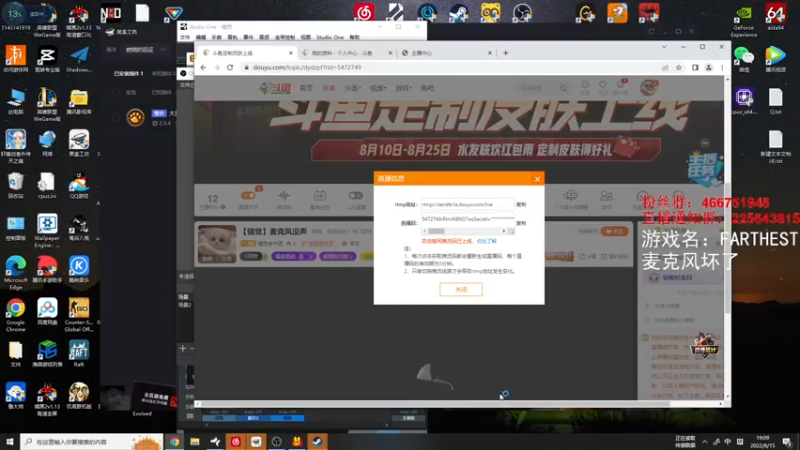Screen dimensions: 800x450
Task: Open the 分类 dropdown in Douyu navigation
Action: coord(352,88)
